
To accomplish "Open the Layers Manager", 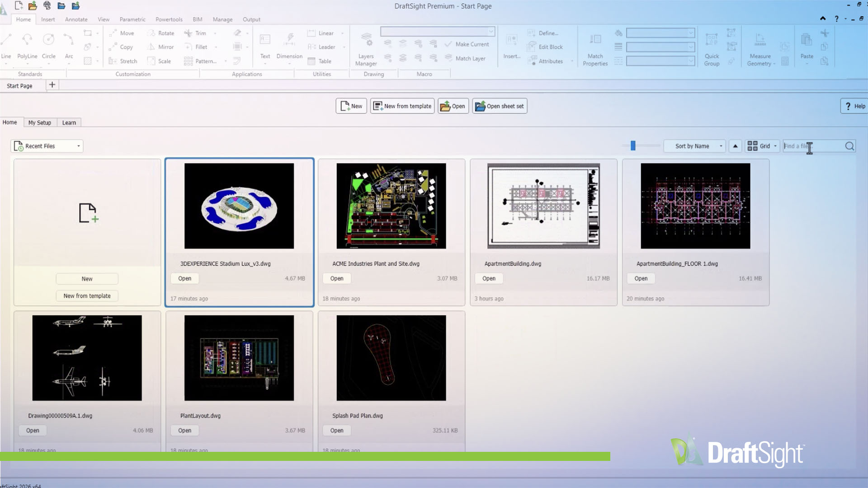I will pyautogui.click(x=366, y=50).
